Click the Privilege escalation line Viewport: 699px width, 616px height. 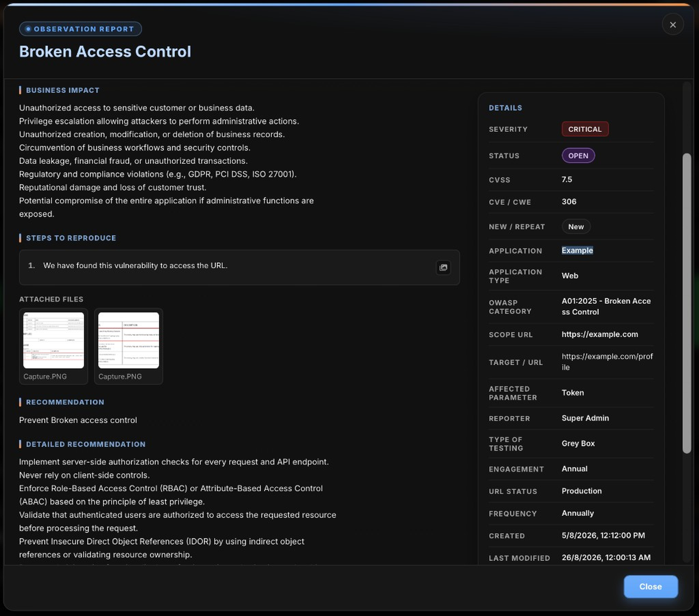(x=159, y=121)
